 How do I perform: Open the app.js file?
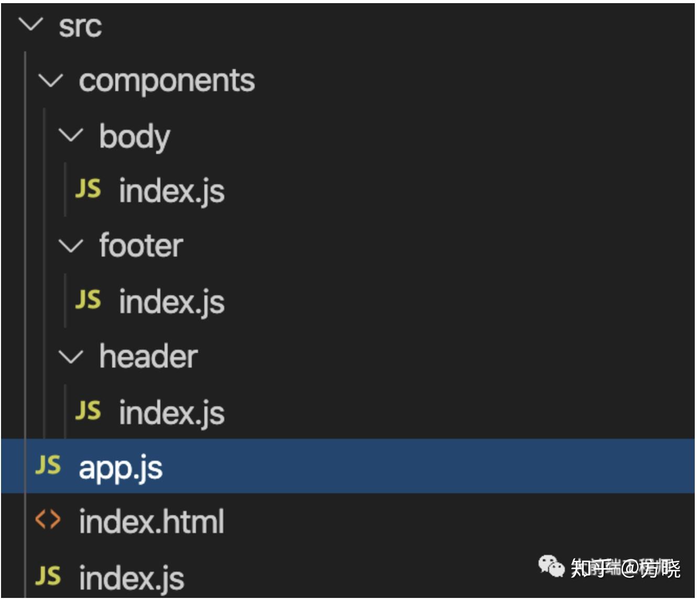tap(121, 467)
